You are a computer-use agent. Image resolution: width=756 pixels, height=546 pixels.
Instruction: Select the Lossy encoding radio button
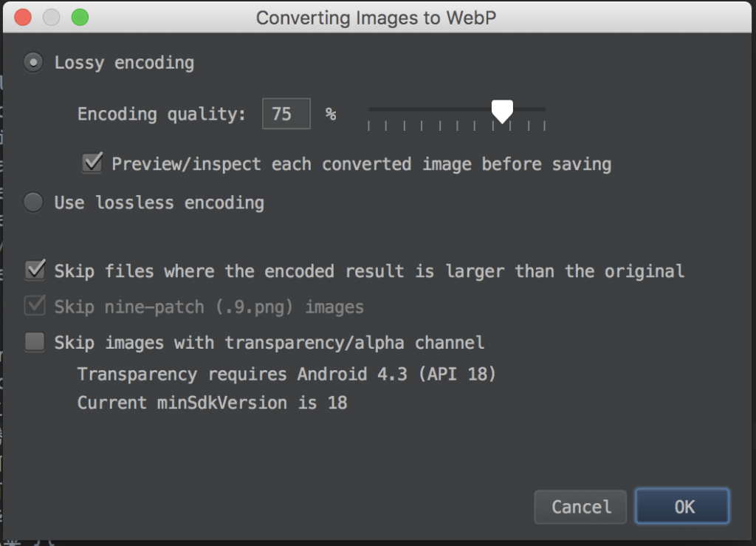[33, 63]
